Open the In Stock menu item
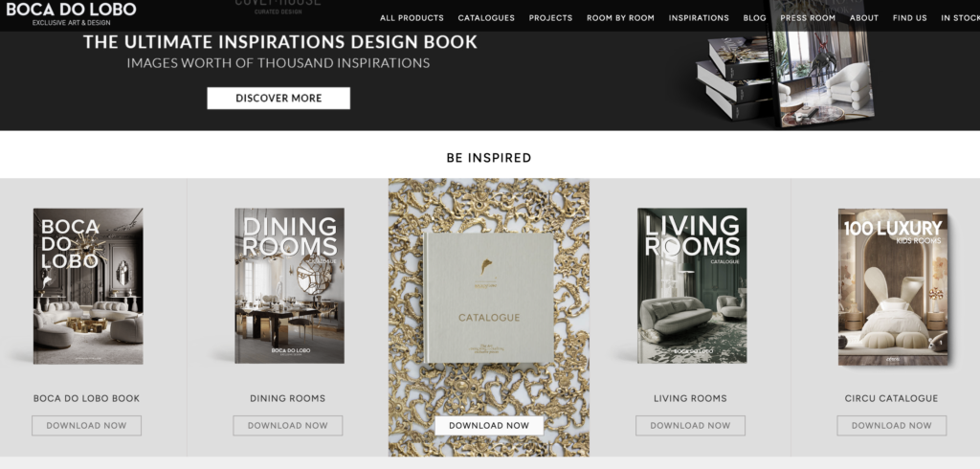 (x=960, y=17)
